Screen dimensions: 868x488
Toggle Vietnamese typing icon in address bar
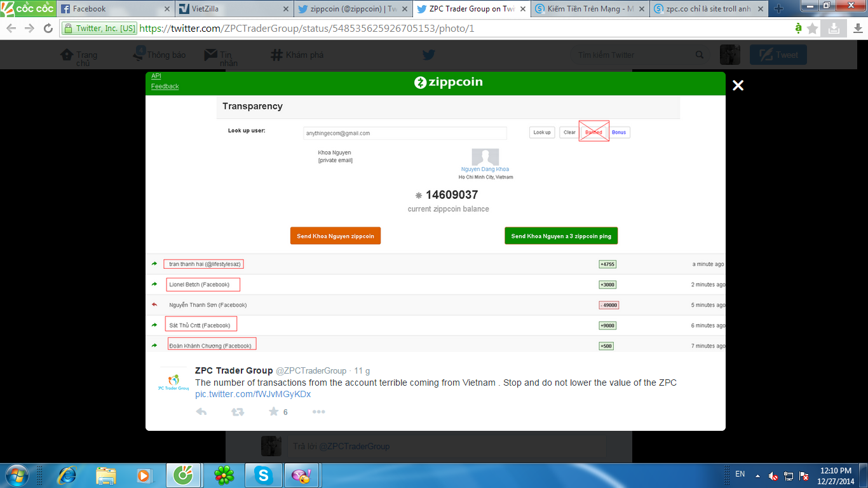click(798, 29)
